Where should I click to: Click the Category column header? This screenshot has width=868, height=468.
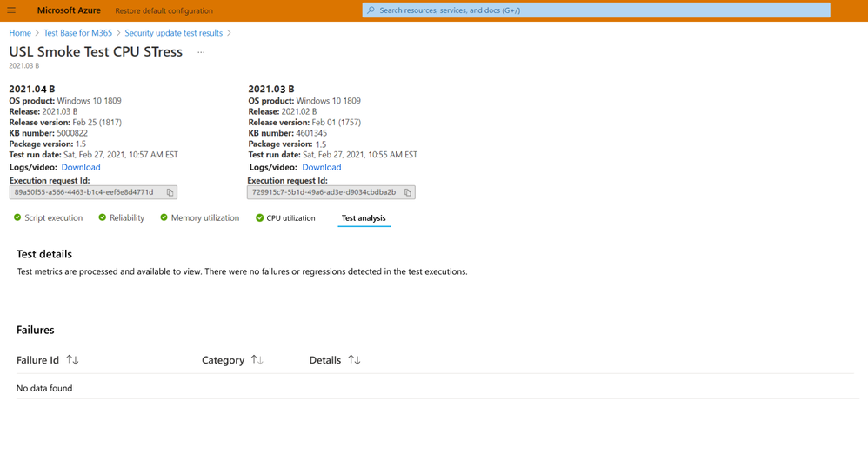coord(224,360)
